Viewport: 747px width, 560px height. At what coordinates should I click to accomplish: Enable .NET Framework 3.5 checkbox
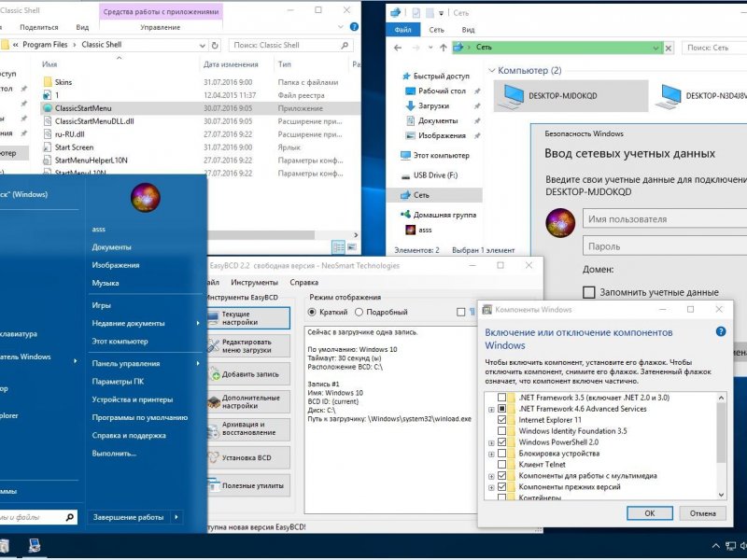[501, 398]
